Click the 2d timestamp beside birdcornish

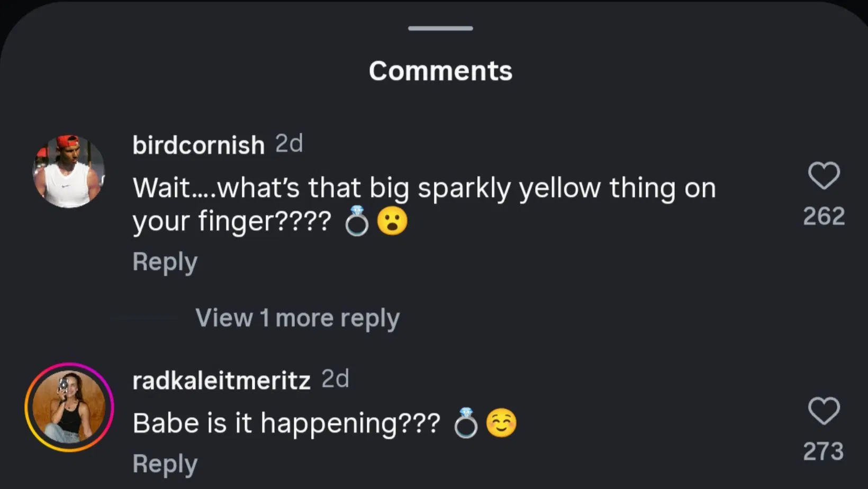289,144
